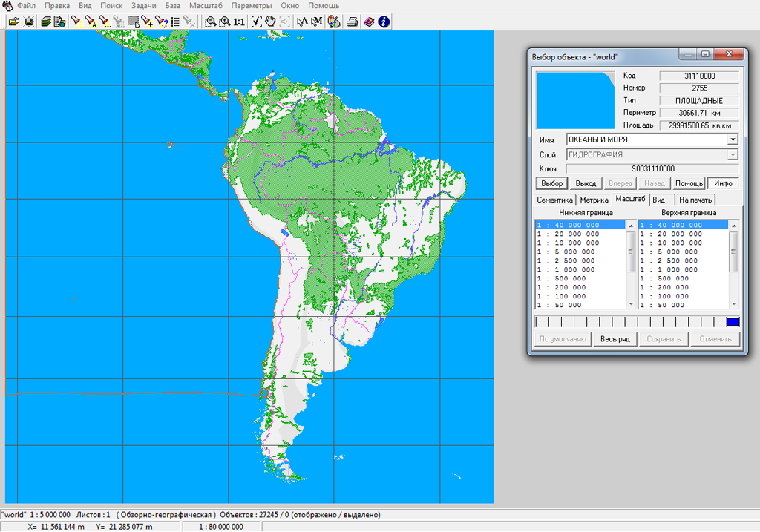The image size is (760, 532).
Task: Select the rectangle area selection tool
Action: pyautogui.click(x=133, y=22)
